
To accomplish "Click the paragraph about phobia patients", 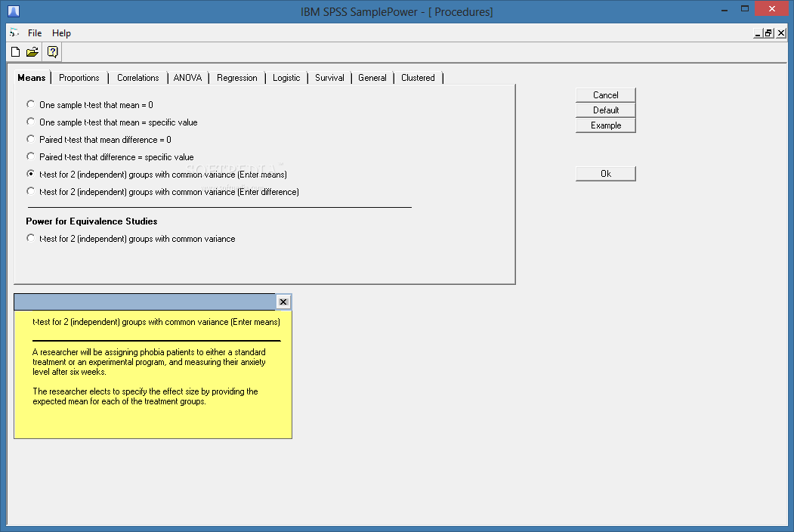I will point(149,362).
